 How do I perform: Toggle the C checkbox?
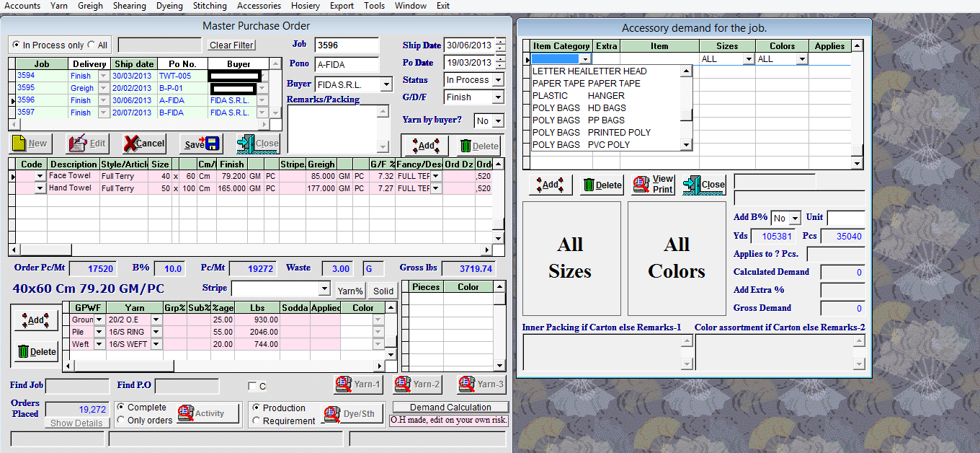[252, 385]
